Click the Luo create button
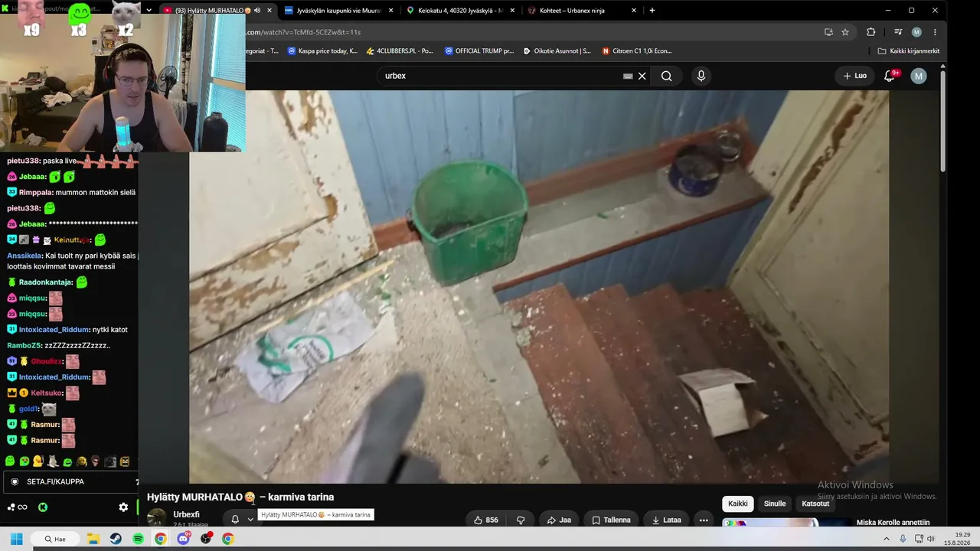Screen dimensions: 980x551 coord(854,76)
